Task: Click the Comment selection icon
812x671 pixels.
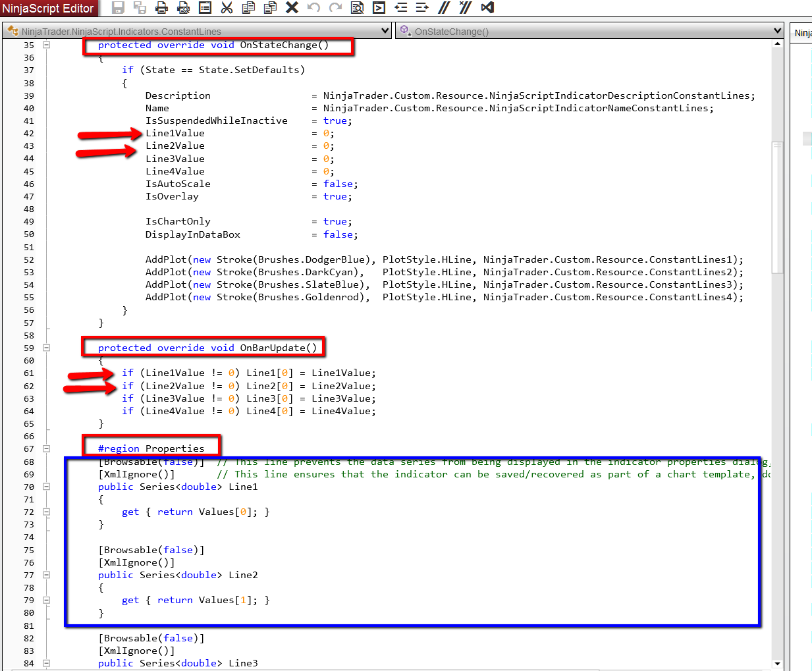Action: pyautogui.click(x=444, y=7)
